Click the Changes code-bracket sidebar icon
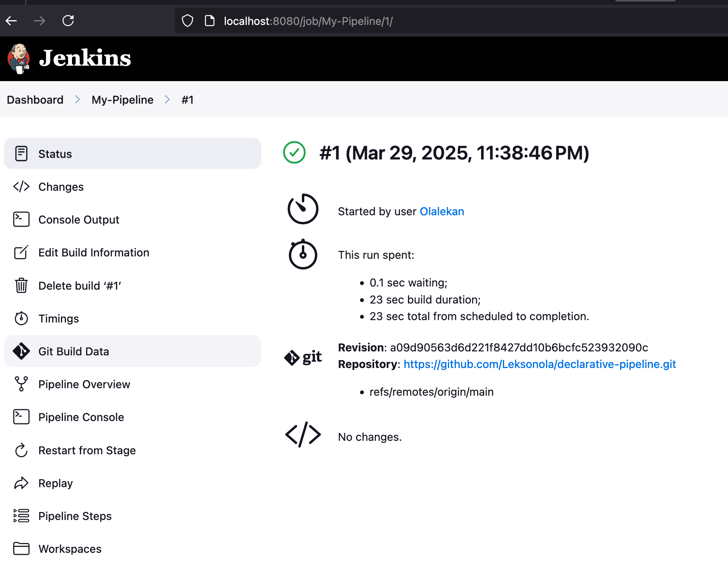The image size is (728, 573). (x=21, y=186)
